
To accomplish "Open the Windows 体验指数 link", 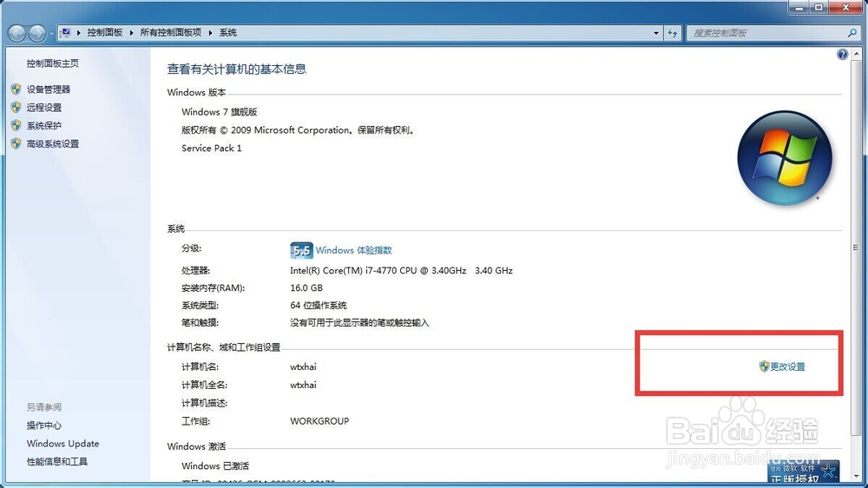I will click(x=354, y=250).
